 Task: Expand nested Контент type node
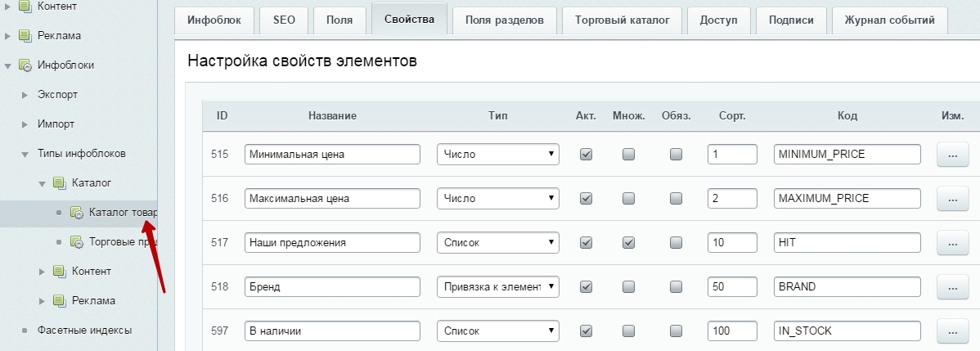pyautogui.click(x=42, y=271)
